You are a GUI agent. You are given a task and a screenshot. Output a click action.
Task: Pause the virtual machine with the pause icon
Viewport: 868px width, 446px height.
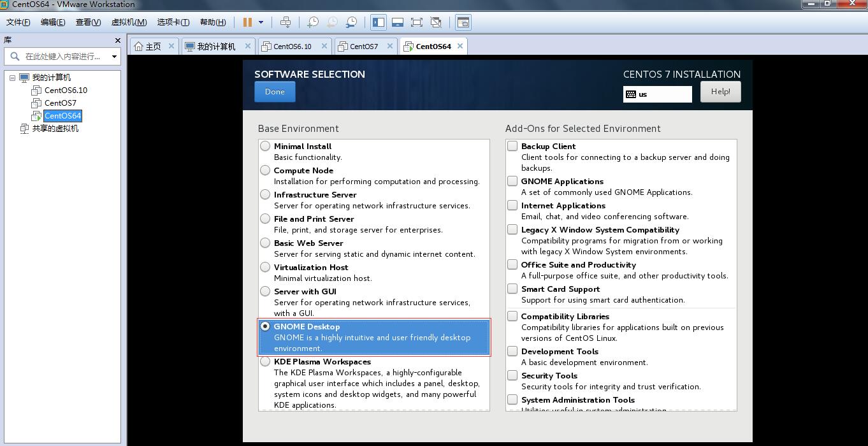click(247, 22)
